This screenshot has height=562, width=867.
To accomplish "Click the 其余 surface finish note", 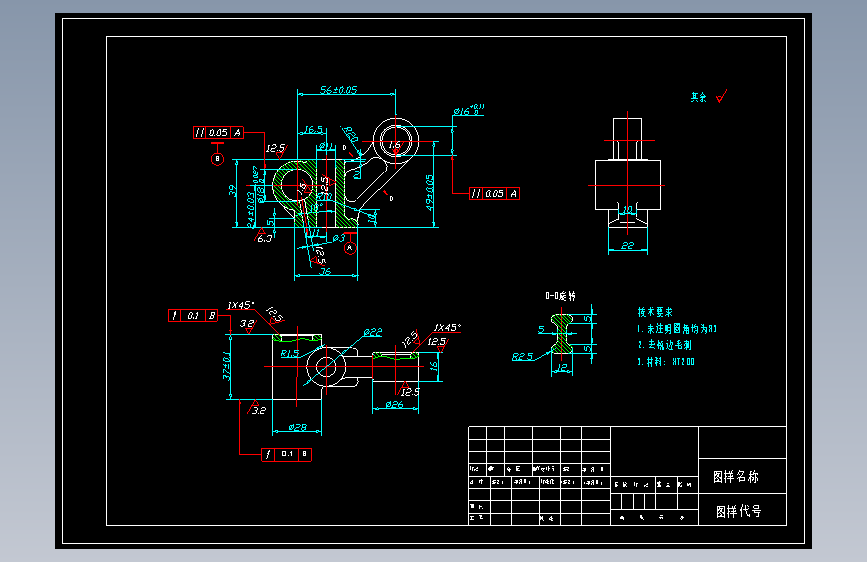I will coord(698,97).
